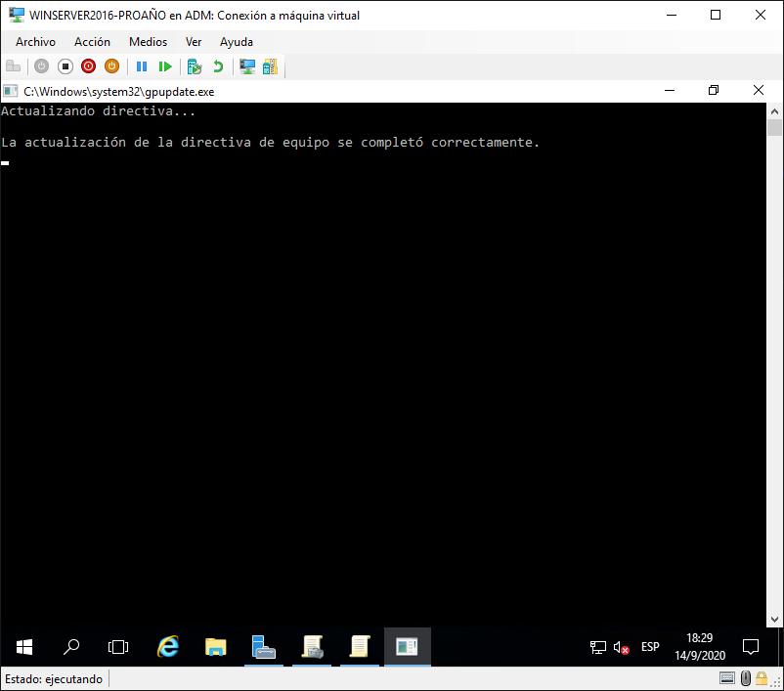Click the orange Save state icon
This screenshot has height=691, width=784.
(x=112, y=66)
